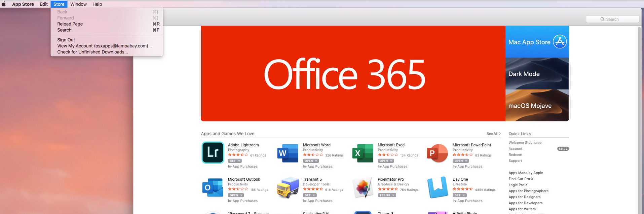Open the Apple menu icon

click(4, 4)
